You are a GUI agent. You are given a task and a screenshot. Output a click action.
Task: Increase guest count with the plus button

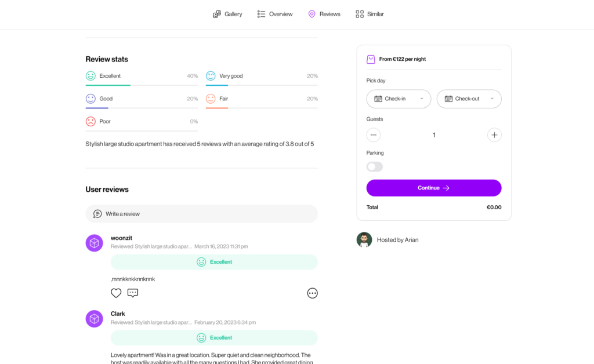pyautogui.click(x=494, y=135)
